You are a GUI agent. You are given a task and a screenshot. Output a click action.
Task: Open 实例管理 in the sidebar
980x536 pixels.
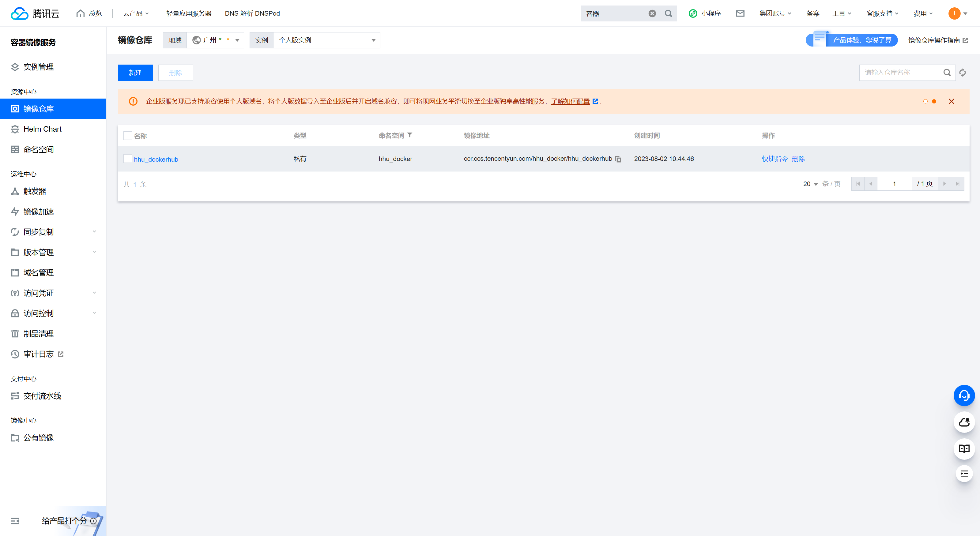pos(53,67)
